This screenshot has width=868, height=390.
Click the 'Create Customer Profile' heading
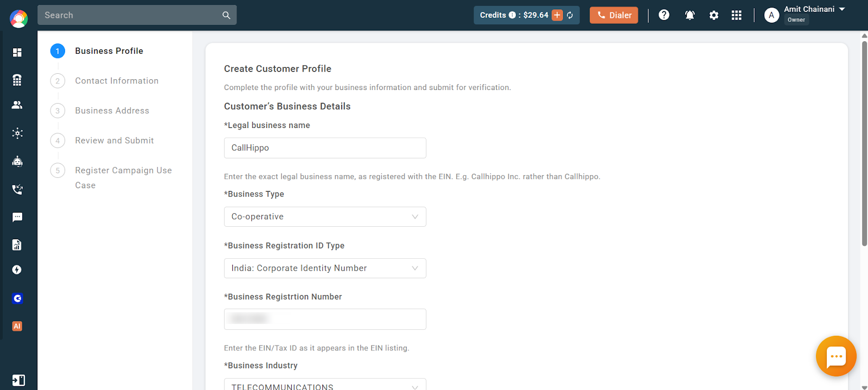(x=278, y=69)
